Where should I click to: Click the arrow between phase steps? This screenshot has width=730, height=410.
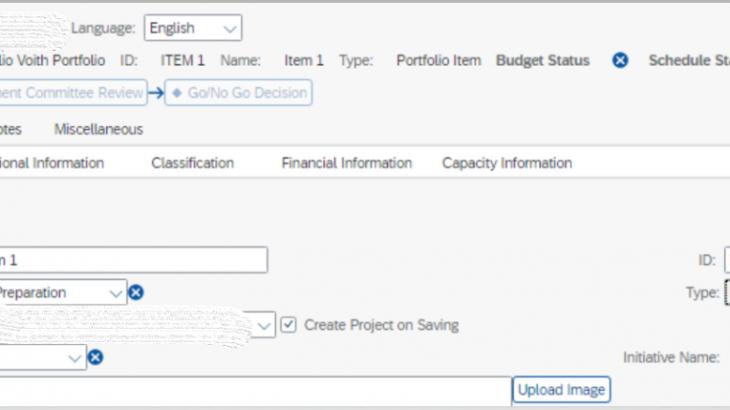pos(156,93)
